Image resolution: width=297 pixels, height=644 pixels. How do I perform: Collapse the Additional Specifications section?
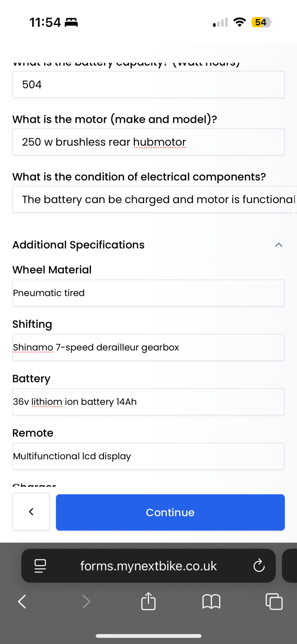point(279,245)
